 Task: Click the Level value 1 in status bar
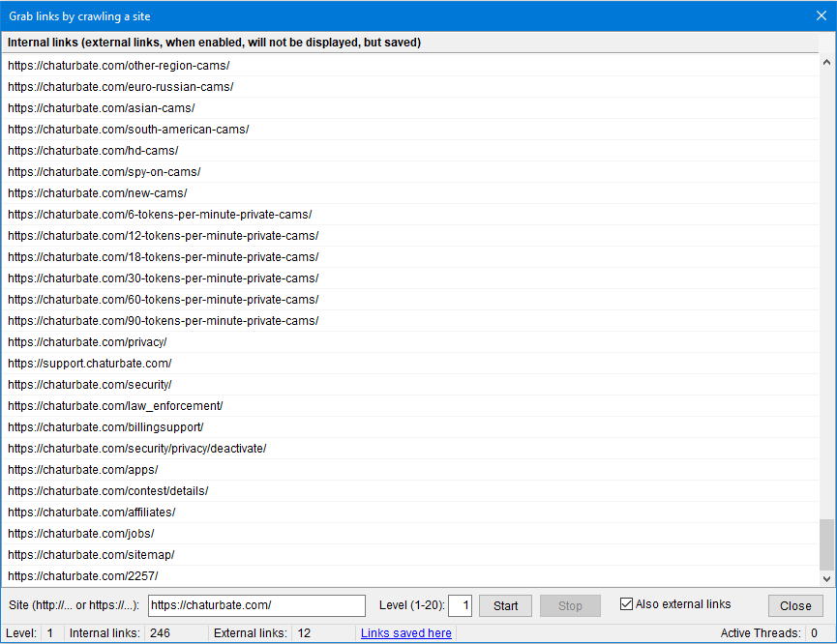50,633
